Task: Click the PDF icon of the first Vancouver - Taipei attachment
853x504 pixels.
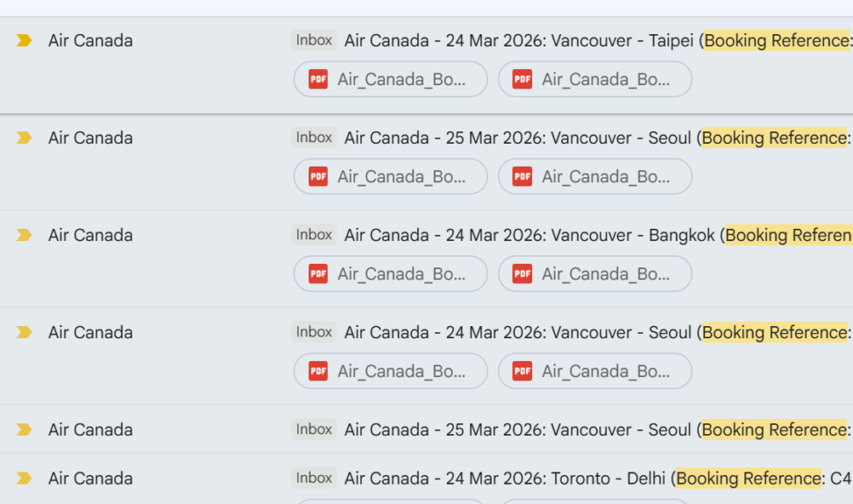Action: pyautogui.click(x=317, y=79)
